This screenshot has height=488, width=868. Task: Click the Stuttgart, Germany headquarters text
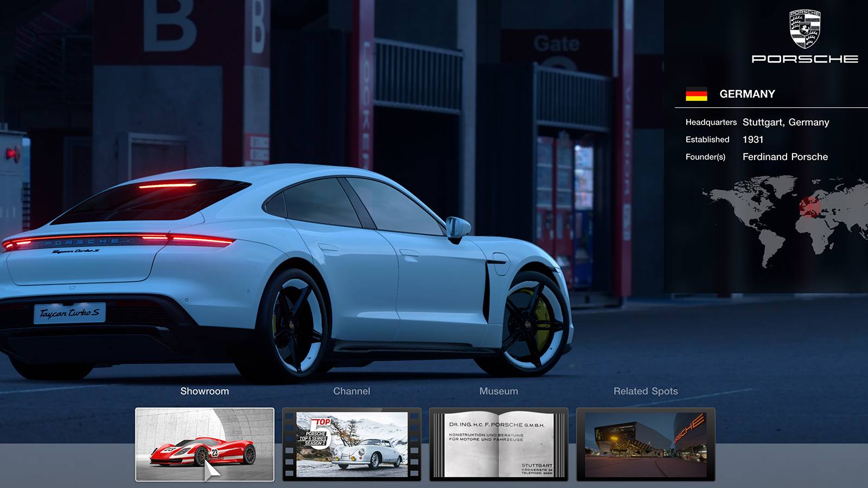[x=786, y=122]
